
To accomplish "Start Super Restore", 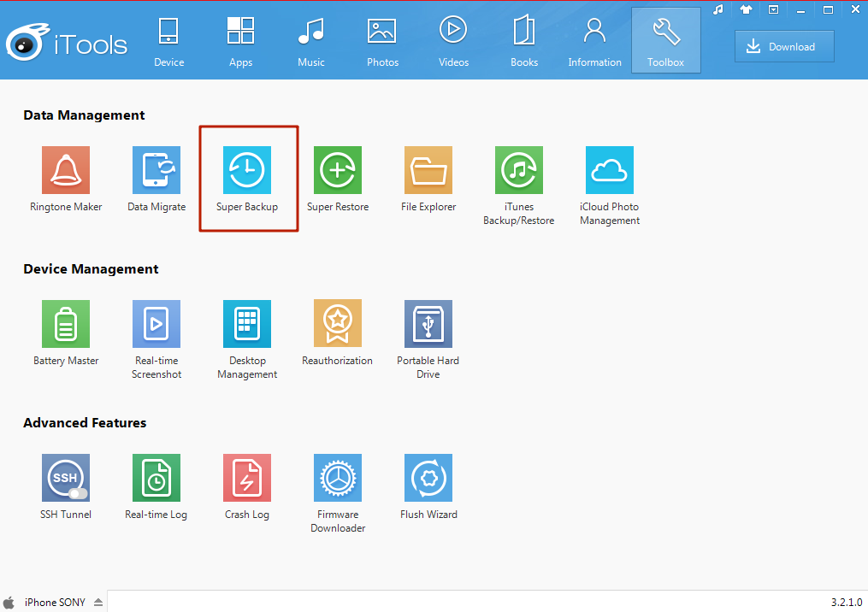I will (338, 170).
